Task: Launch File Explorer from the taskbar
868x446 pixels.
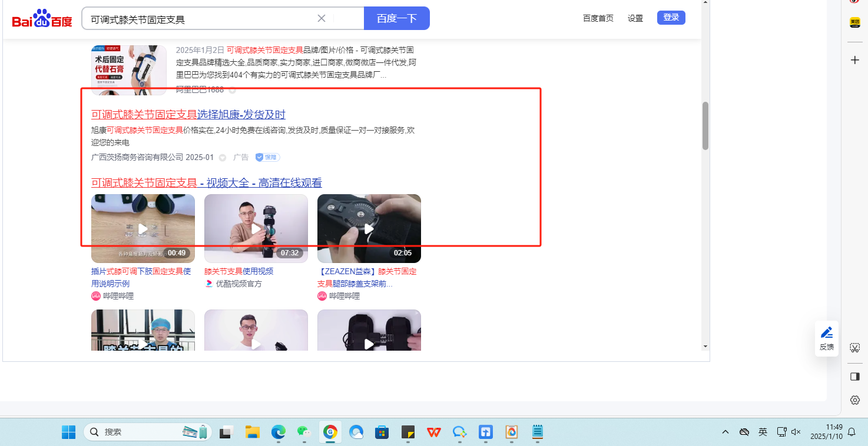Action: [x=253, y=432]
